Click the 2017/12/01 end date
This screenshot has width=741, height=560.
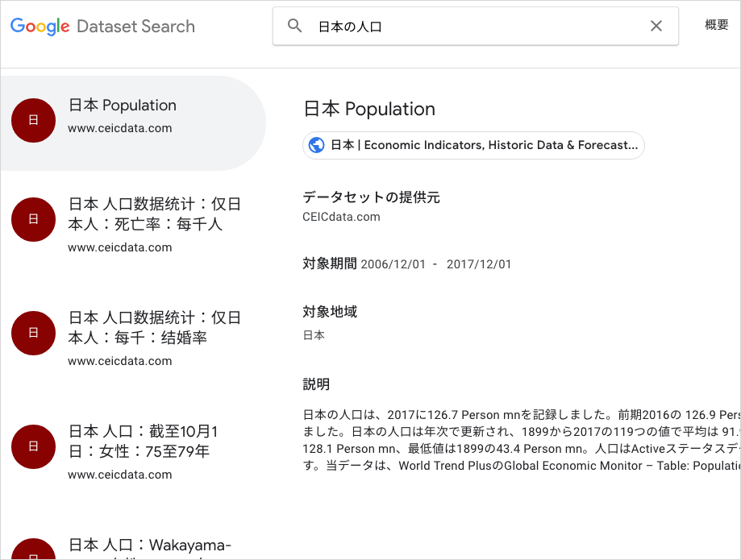tap(479, 264)
